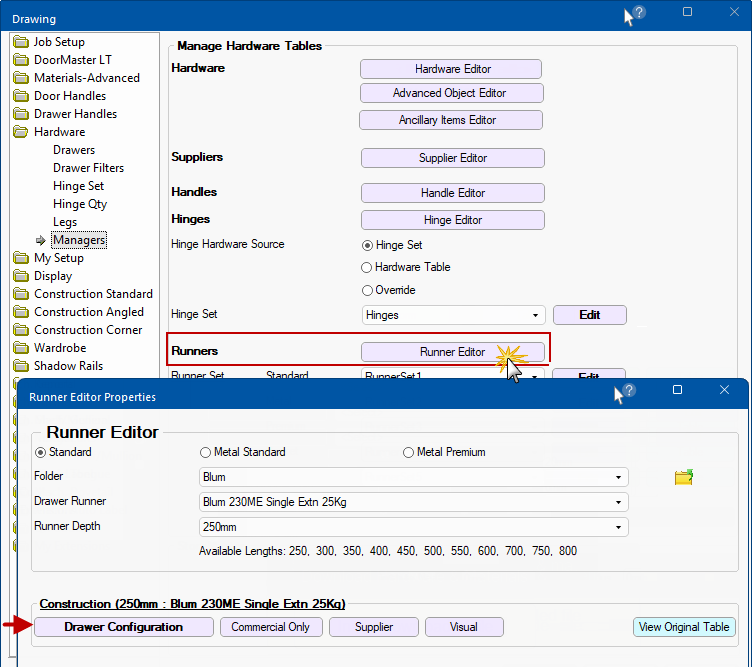The image size is (752, 667).
Task: Click the Door Handles label
Action: [70, 96]
